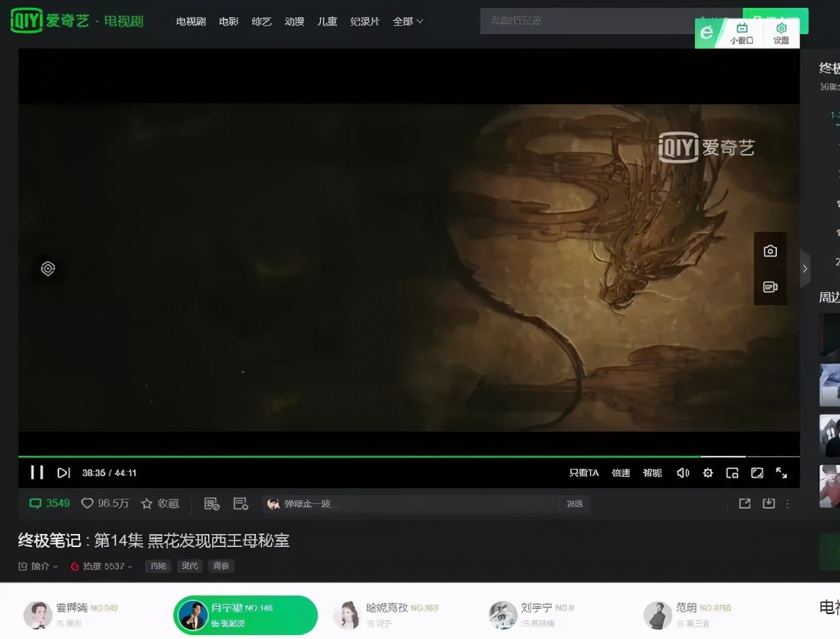840x639 pixels.
Task: Pause the video playback
Action: (37, 472)
